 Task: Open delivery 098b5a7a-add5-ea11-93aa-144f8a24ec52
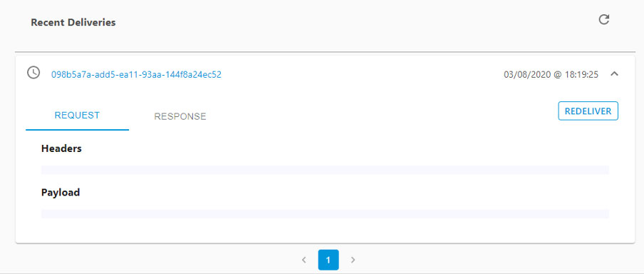(x=136, y=74)
